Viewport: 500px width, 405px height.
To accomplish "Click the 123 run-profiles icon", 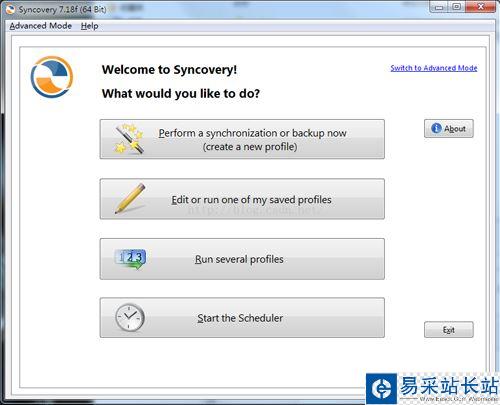I will (130, 259).
